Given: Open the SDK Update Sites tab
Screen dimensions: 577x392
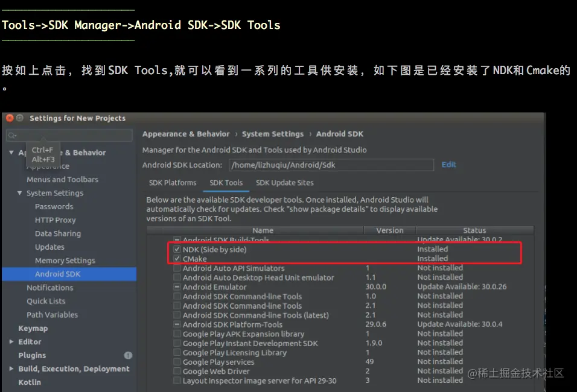Looking at the screenshot, I should click(284, 183).
